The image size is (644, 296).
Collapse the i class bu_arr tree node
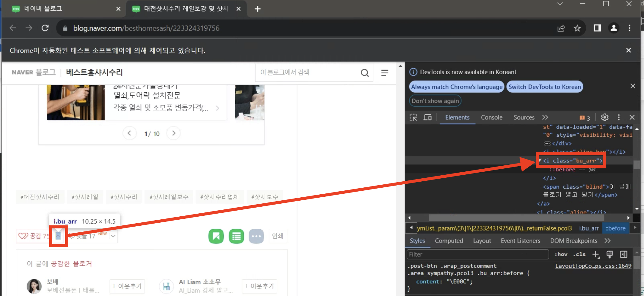click(540, 160)
